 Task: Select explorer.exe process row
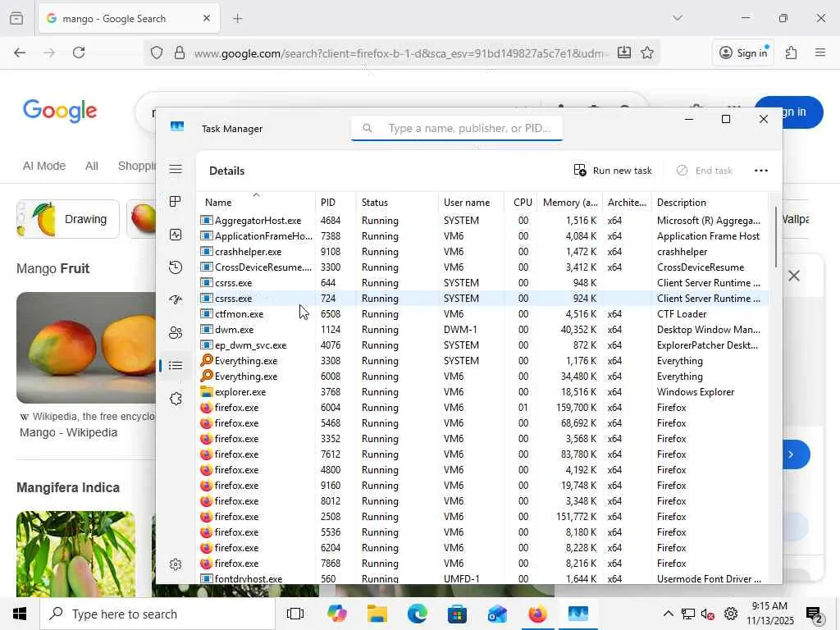482,391
